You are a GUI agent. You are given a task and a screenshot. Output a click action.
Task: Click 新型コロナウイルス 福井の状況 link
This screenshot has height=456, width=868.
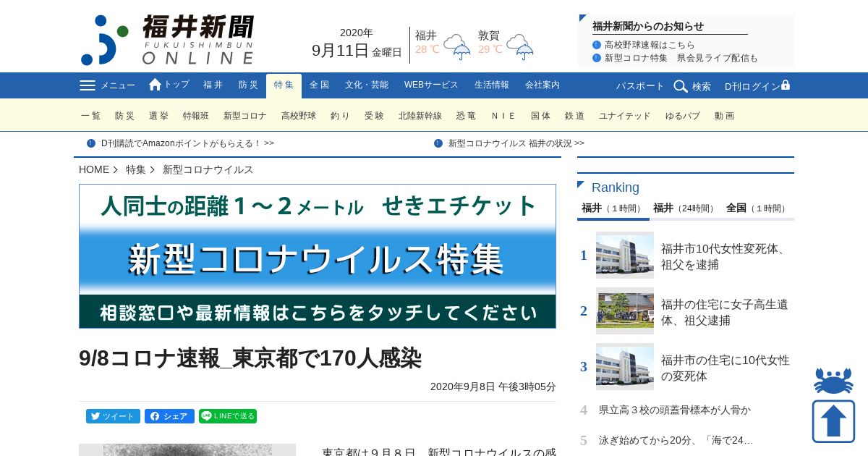[x=516, y=143]
